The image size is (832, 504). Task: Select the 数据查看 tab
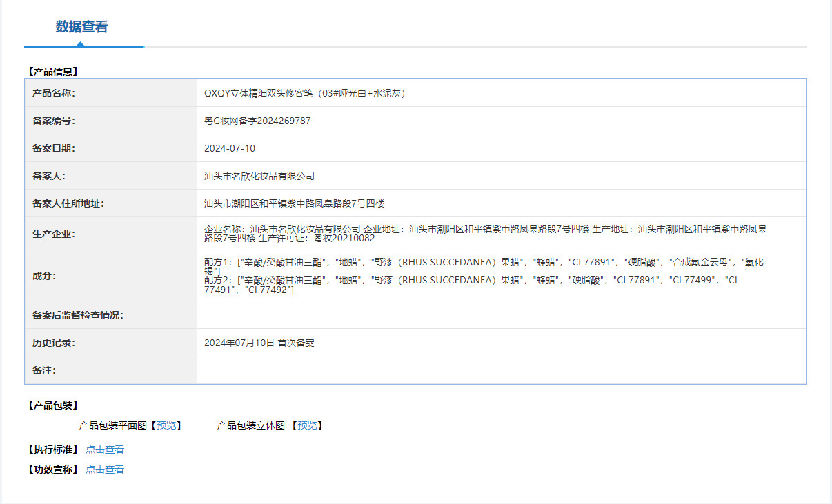(x=82, y=28)
